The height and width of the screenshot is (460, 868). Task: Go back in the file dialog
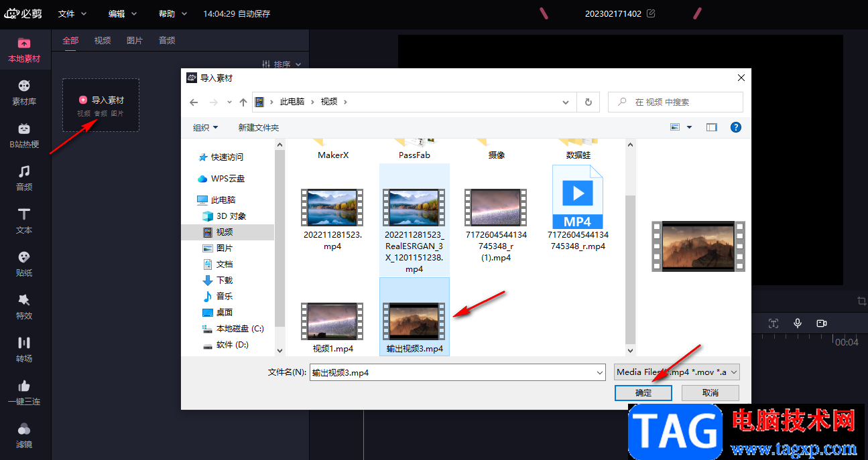[x=194, y=102]
